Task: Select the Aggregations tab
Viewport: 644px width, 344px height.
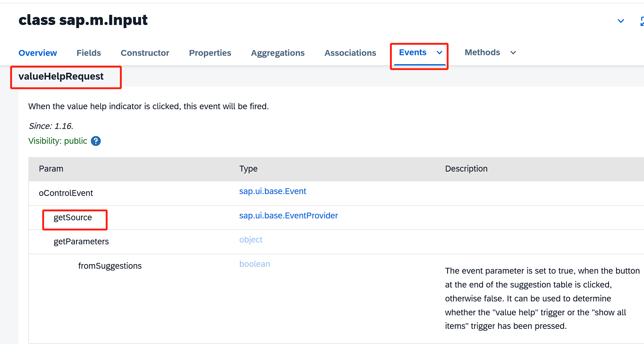Action: 277,53
